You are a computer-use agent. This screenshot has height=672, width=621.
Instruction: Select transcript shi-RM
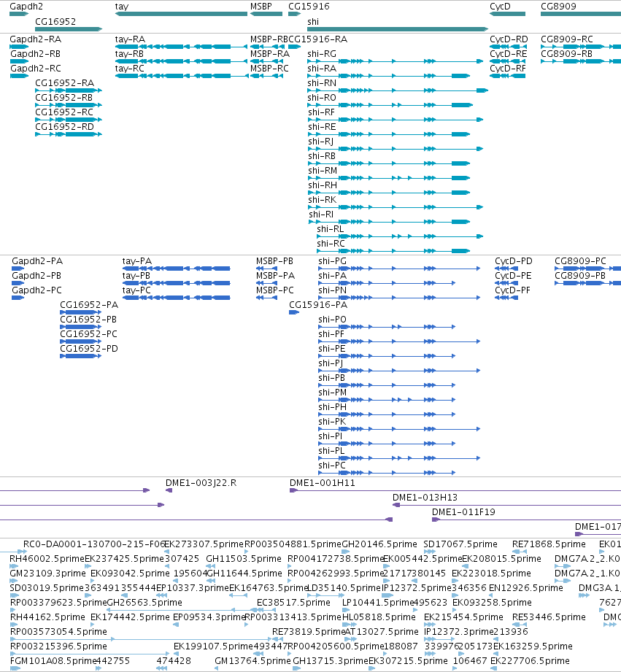click(x=323, y=170)
